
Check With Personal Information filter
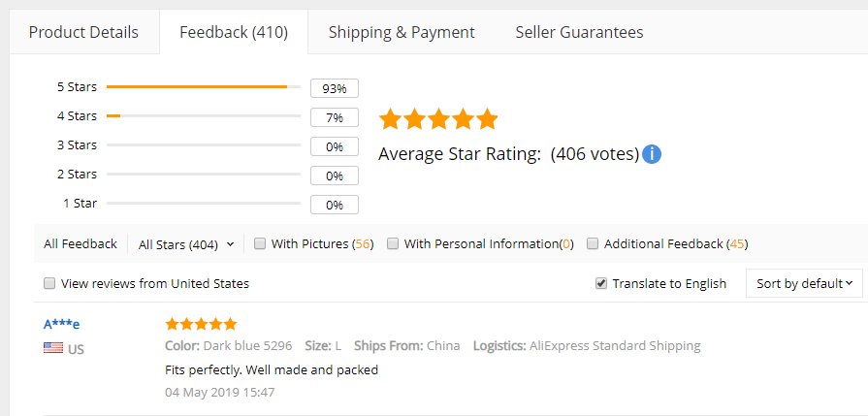point(393,244)
